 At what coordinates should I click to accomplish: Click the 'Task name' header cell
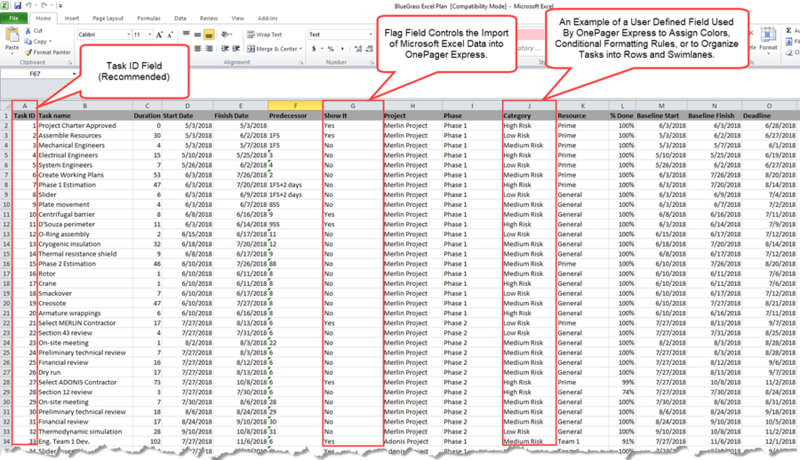[85, 116]
